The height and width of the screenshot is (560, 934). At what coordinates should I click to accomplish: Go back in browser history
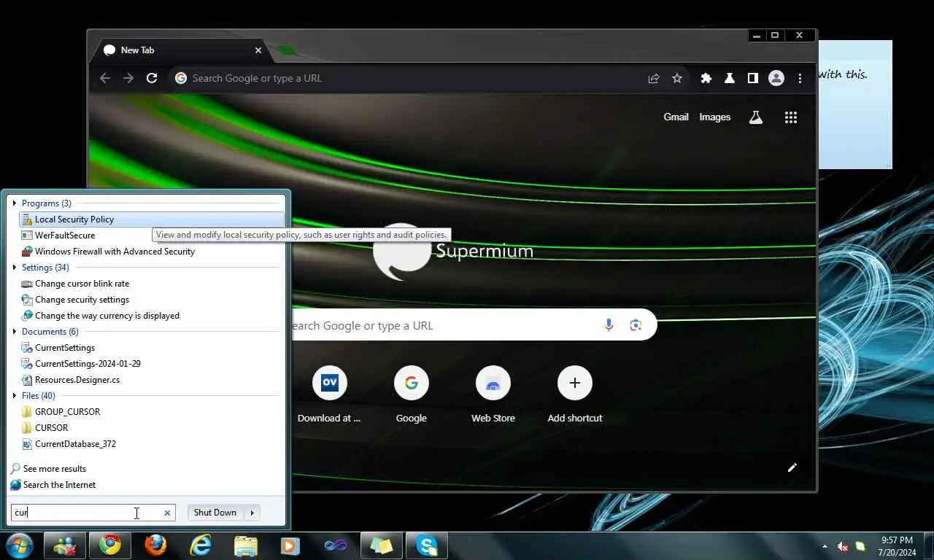(x=105, y=78)
